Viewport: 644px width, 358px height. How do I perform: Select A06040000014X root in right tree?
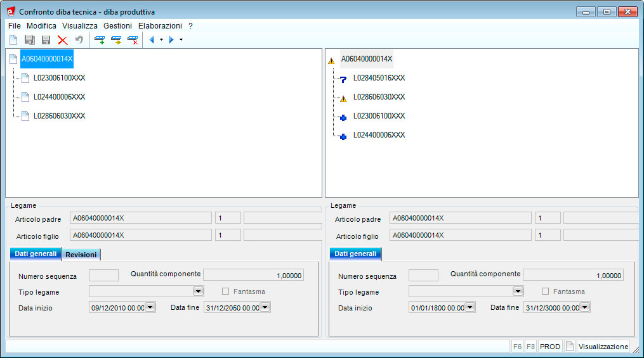click(x=367, y=59)
